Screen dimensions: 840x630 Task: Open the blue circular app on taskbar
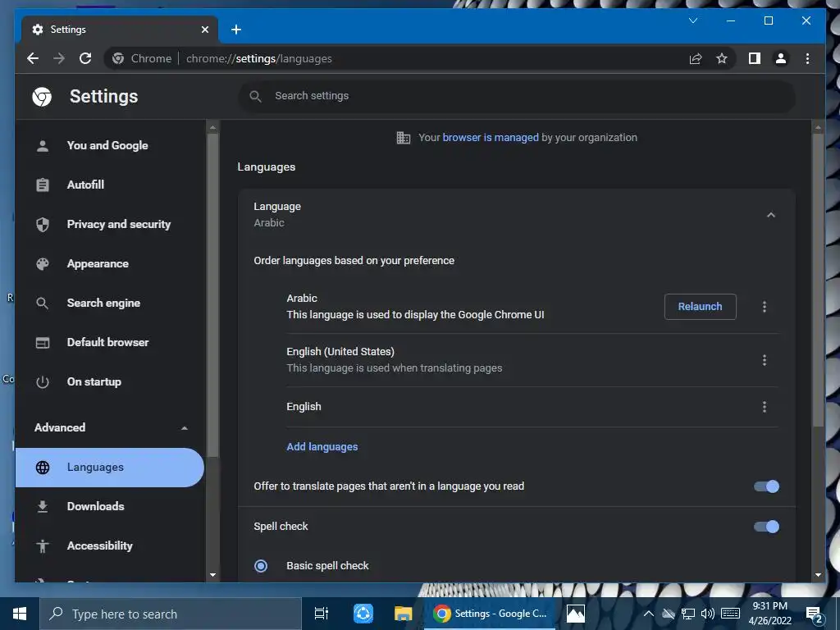coord(363,614)
